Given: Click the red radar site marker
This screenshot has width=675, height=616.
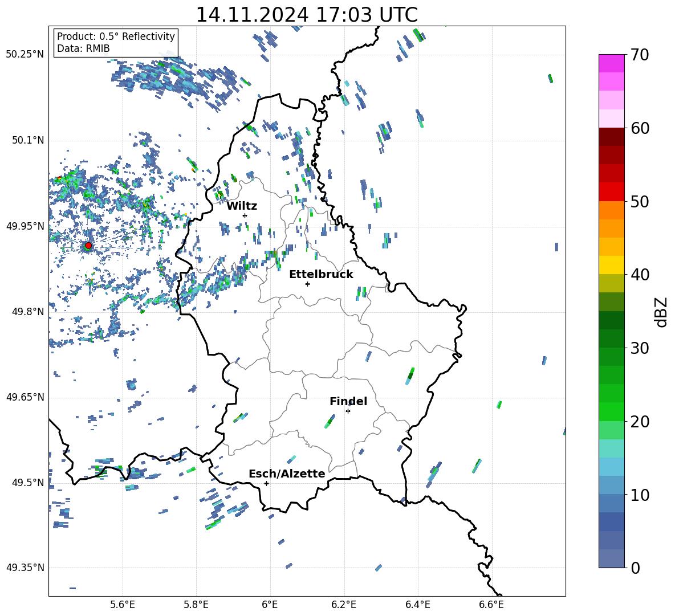Looking at the screenshot, I should point(88,246).
